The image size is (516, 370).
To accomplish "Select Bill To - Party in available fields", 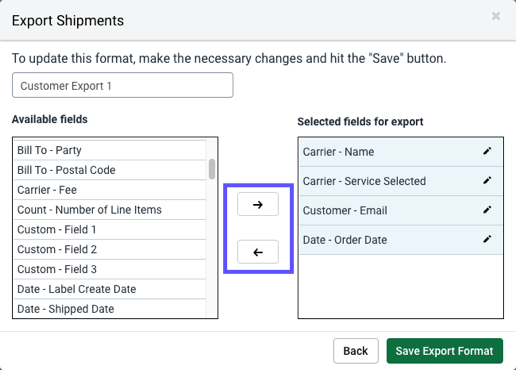I will coord(110,150).
